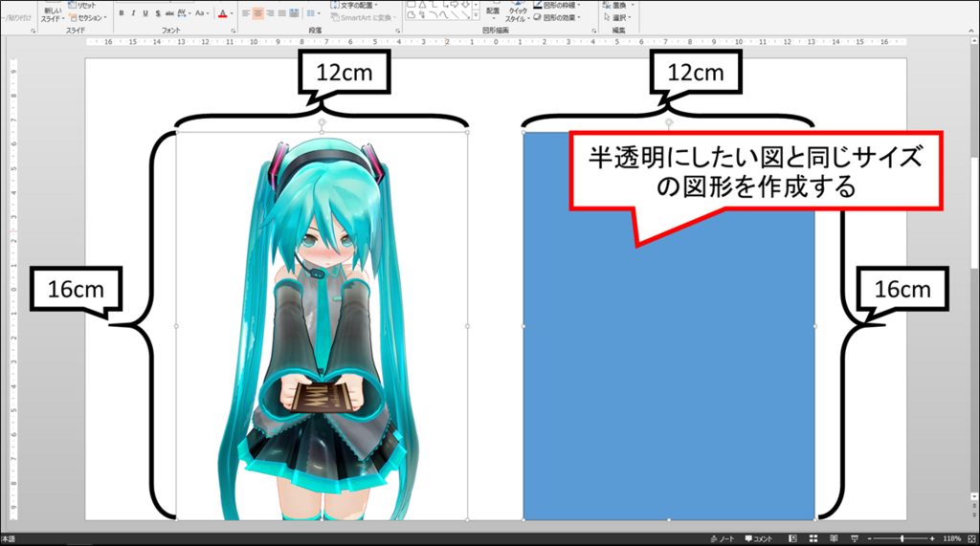
Task: Toggle コメント comments pane
Action: (x=759, y=538)
